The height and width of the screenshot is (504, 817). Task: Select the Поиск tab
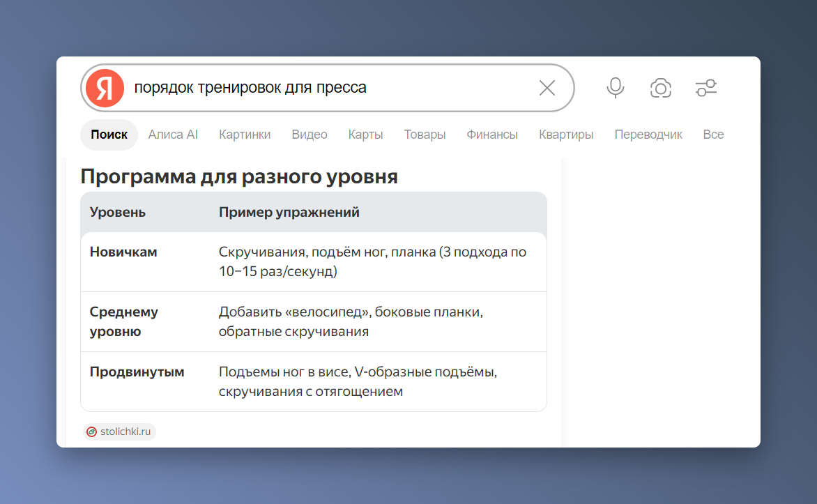(109, 135)
